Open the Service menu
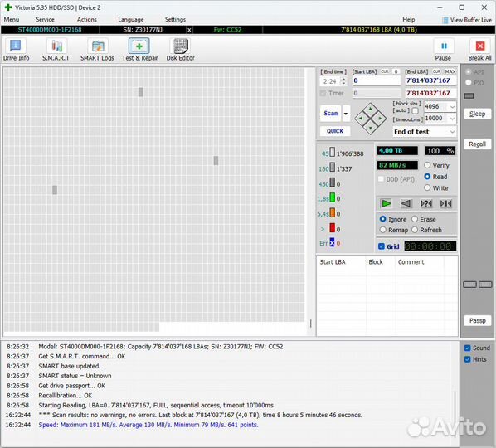 [x=46, y=20]
